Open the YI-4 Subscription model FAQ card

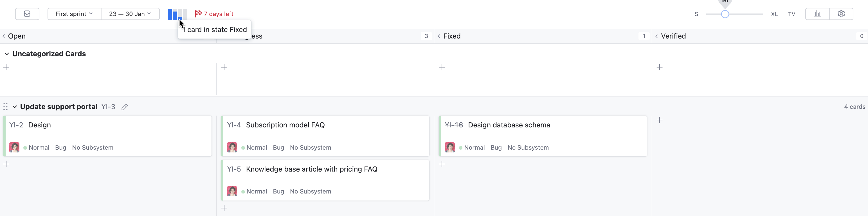(285, 125)
